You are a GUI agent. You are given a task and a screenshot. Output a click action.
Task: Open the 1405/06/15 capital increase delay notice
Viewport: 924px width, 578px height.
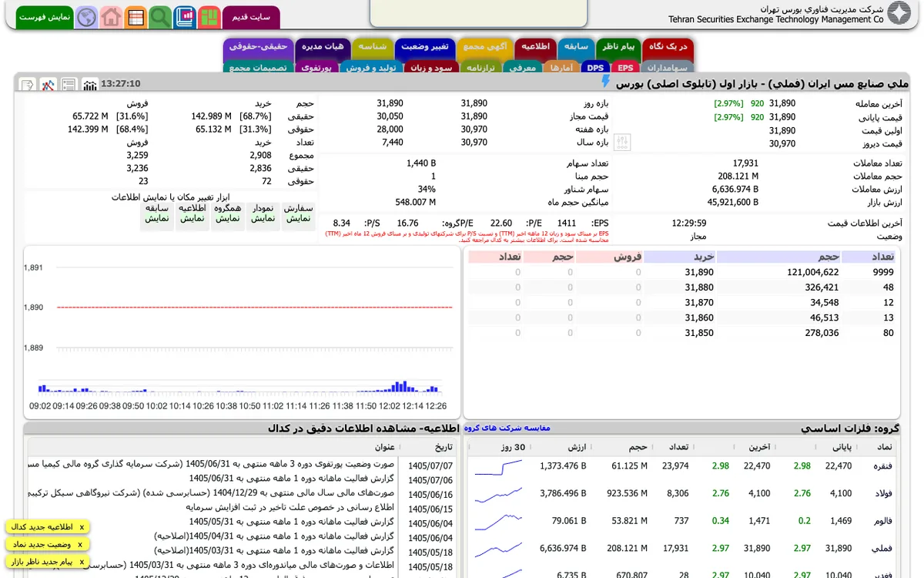pyautogui.click(x=290, y=508)
